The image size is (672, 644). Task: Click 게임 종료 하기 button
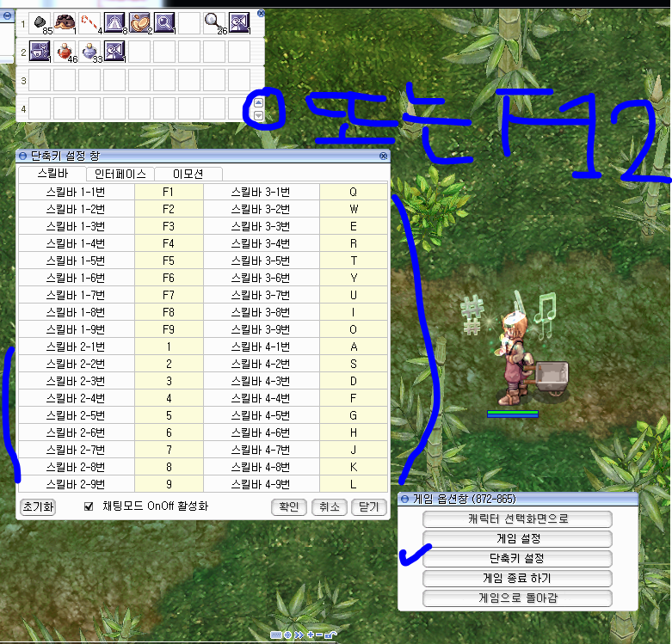coord(517,579)
